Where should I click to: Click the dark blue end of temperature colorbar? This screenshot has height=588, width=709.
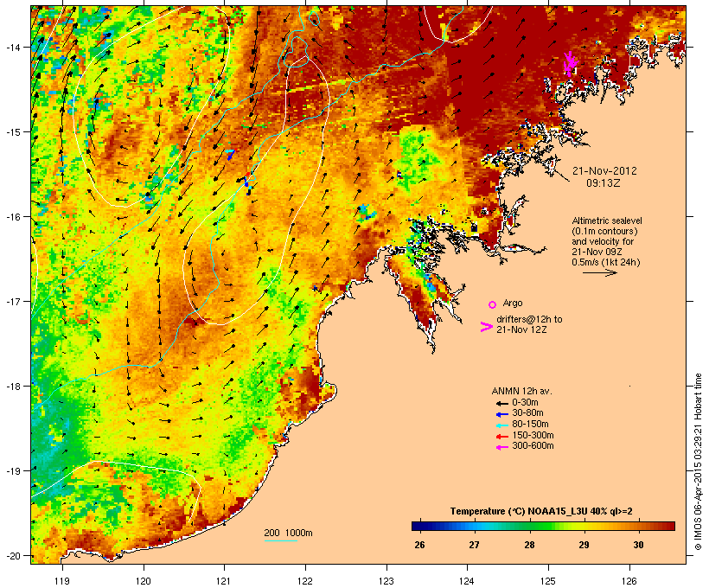click(418, 526)
